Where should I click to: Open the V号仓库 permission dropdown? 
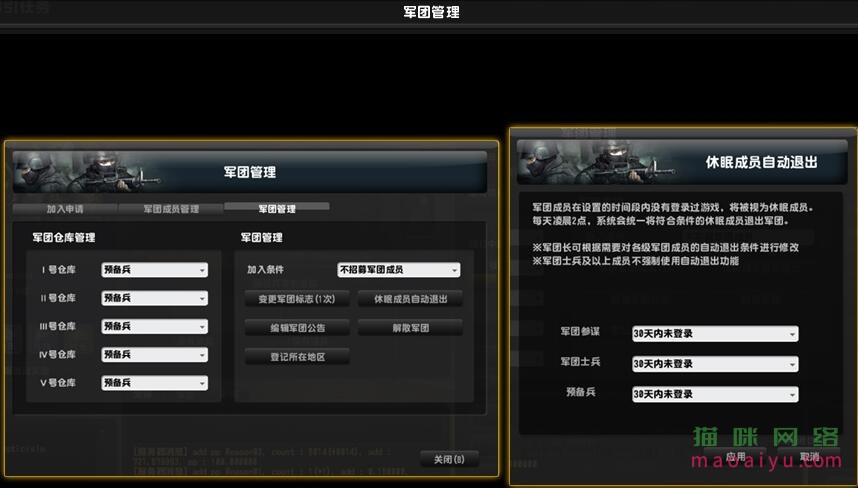pos(154,383)
